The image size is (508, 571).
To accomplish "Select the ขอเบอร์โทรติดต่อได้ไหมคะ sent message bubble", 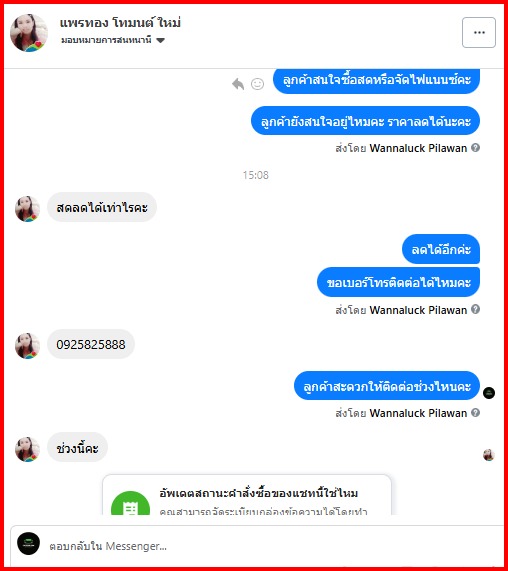I will coord(398,283).
